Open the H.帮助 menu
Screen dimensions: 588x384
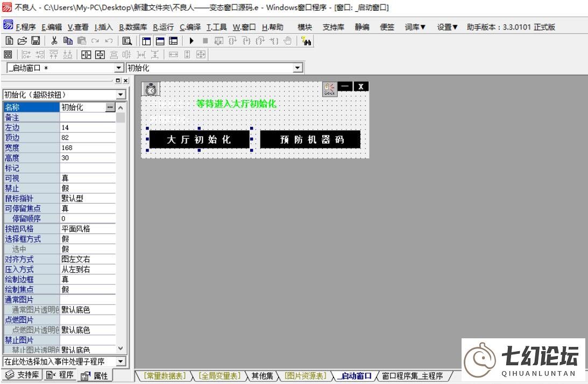pos(273,27)
